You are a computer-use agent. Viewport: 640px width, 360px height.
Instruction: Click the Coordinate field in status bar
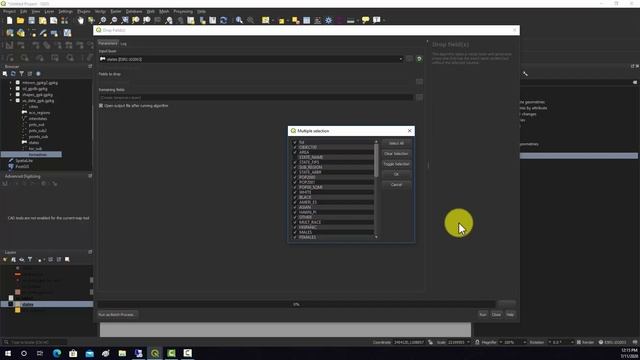tap(409, 342)
